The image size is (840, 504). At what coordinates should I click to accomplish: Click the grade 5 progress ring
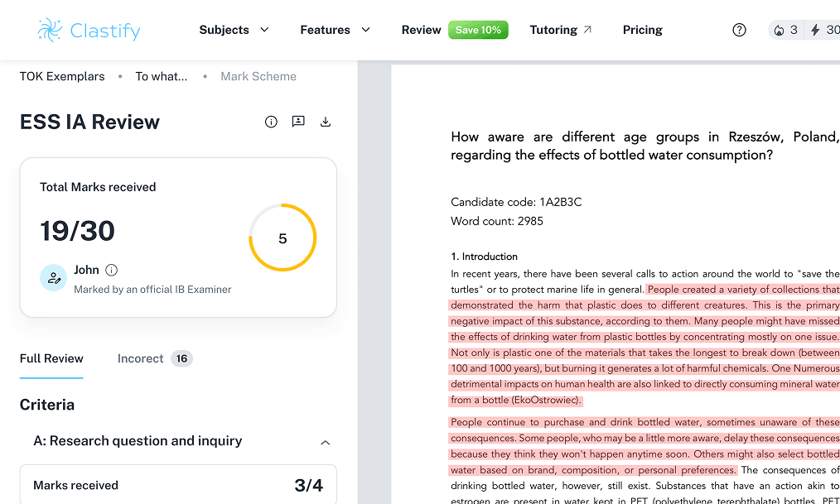click(282, 238)
